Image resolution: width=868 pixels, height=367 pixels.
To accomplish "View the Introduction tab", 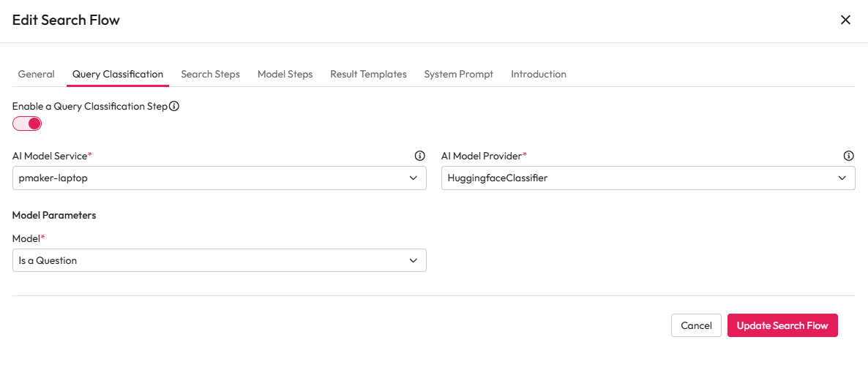I will coord(538,74).
